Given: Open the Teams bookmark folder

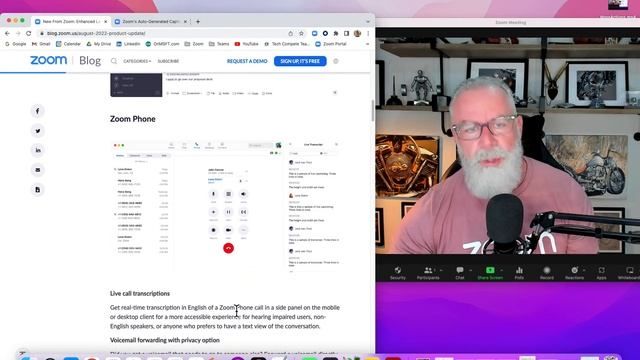Looking at the screenshot, I should pos(219,44).
